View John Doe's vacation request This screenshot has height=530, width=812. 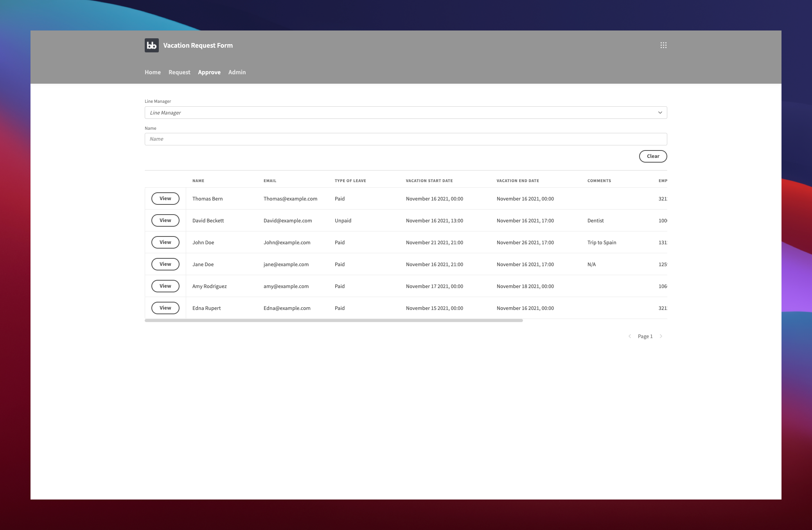click(165, 242)
